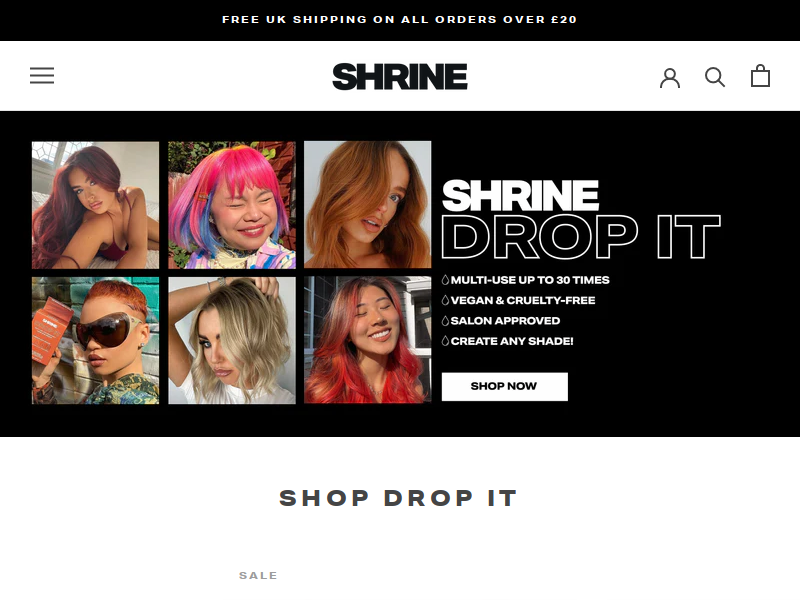Viewport: 800px width, 600px height.
Task: Open the account profile icon
Action: (670, 78)
